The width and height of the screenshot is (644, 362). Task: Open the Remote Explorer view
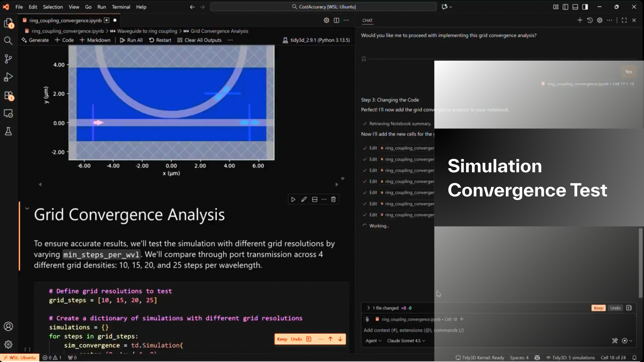[x=8, y=114]
